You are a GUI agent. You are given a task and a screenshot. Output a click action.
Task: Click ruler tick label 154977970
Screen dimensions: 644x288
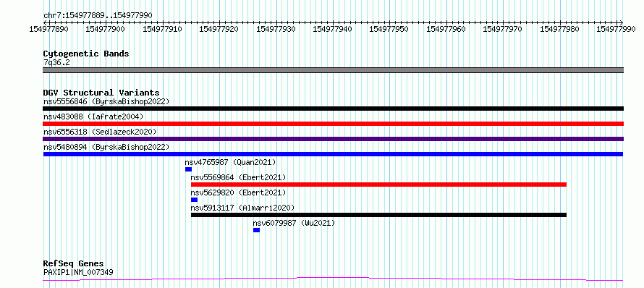(502, 29)
